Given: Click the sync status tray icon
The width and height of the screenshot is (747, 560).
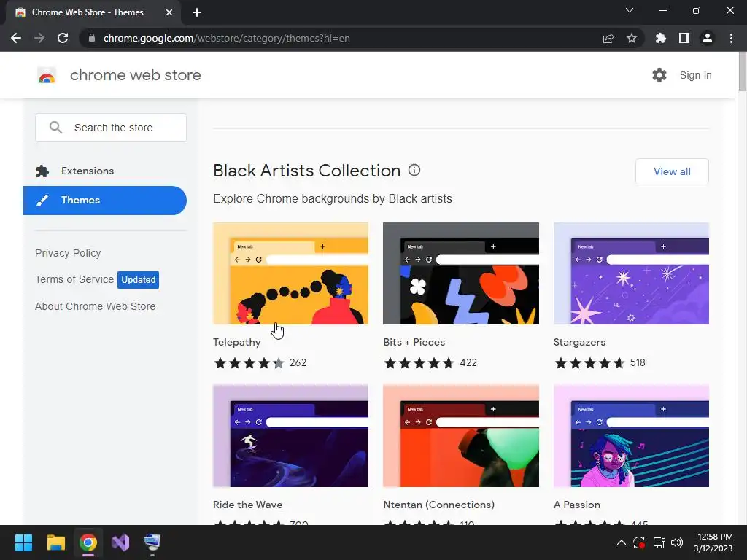Looking at the screenshot, I should click(x=639, y=542).
